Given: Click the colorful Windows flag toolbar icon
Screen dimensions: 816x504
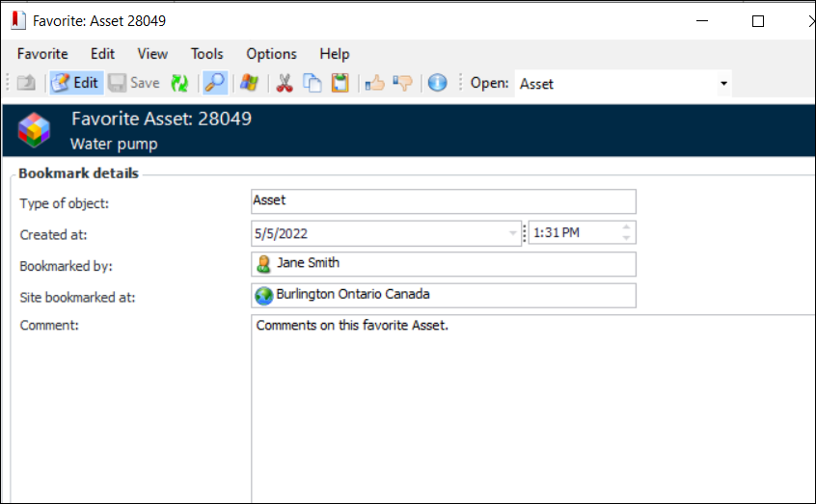Looking at the screenshot, I should tap(249, 83).
